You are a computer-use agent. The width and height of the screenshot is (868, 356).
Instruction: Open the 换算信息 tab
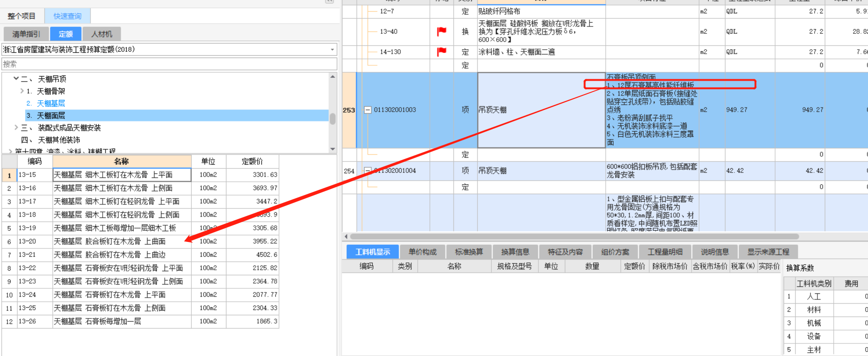point(515,252)
